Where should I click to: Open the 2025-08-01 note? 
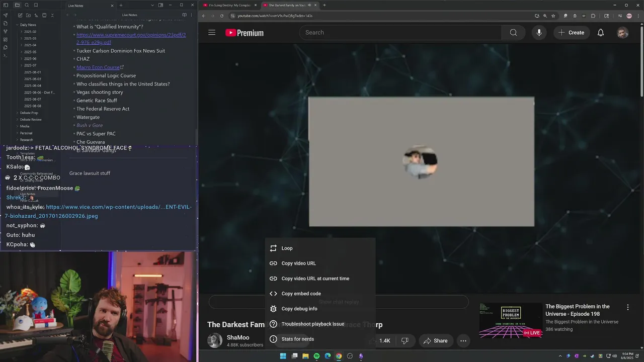(x=33, y=72)
